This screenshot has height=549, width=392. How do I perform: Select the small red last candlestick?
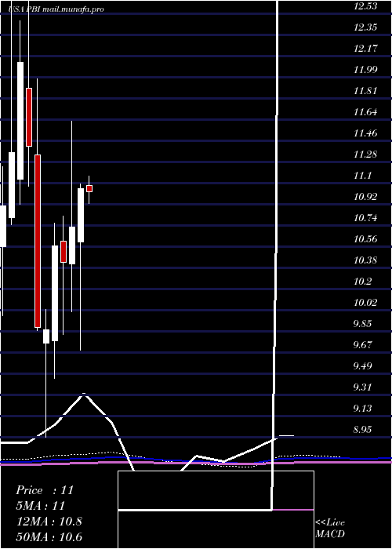(x=89, y=189)
